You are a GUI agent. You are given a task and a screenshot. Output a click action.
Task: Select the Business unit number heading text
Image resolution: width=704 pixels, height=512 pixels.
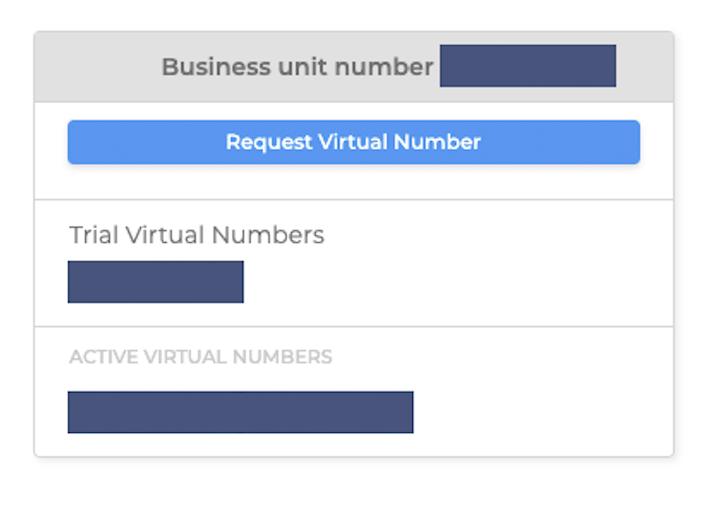pos(297,67)
